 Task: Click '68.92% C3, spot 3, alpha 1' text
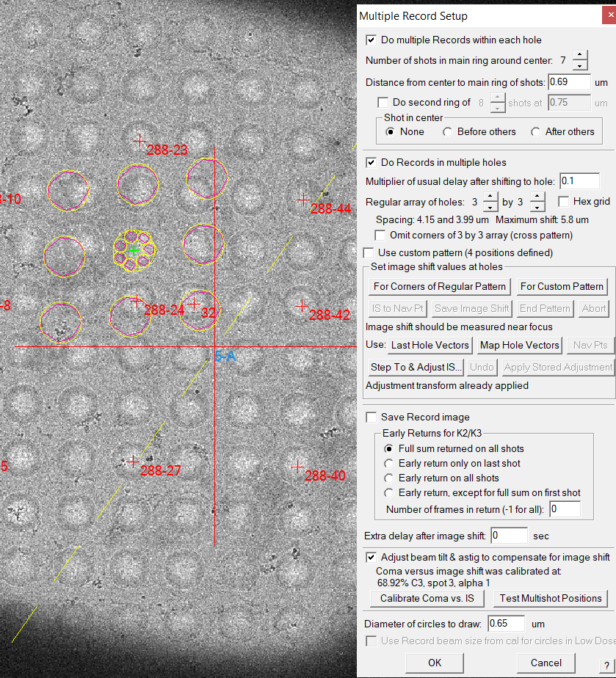[433, 583]
